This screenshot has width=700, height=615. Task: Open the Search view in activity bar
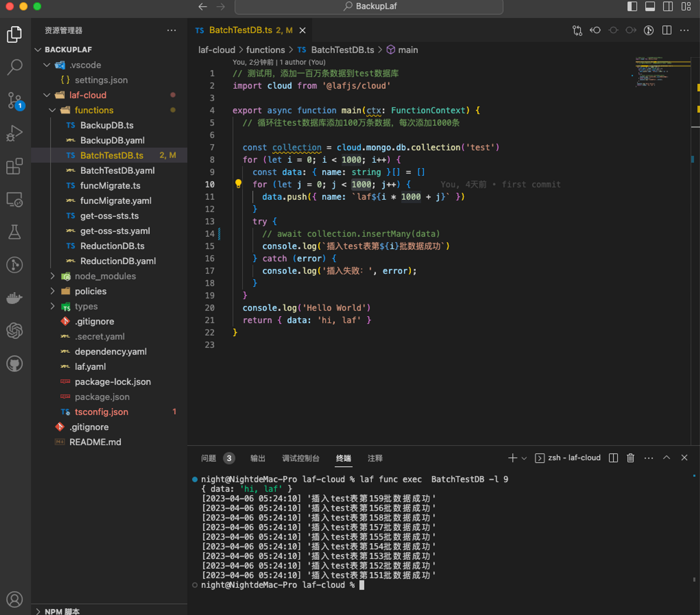coord(15,67)
